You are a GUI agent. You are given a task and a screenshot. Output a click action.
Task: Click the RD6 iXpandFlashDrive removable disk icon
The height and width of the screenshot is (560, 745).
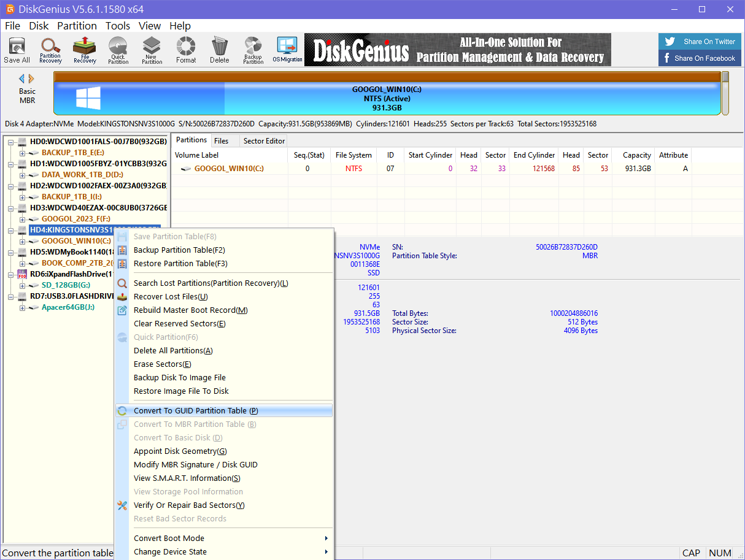coord(22,274)
